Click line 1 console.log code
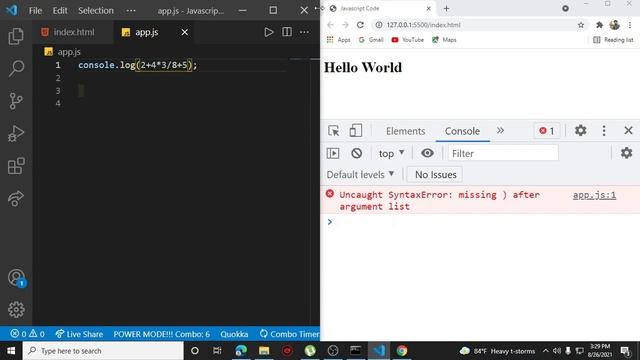 pyautogui.click(x=138, y=65)
